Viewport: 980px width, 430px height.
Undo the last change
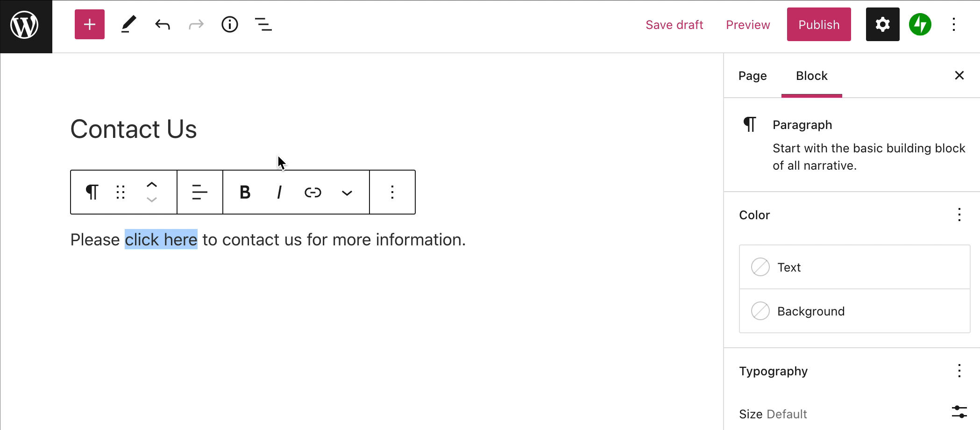pyautogui.click(x=163, y=24)
